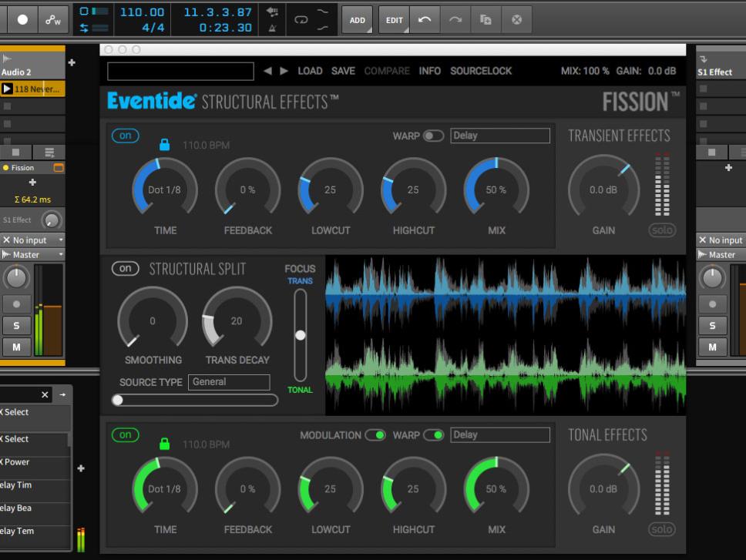Toggle the Tonal Effects MODULATION switch
Image resolution: width=746 pixels, height=560 pixels.
[x=375, y=435]
